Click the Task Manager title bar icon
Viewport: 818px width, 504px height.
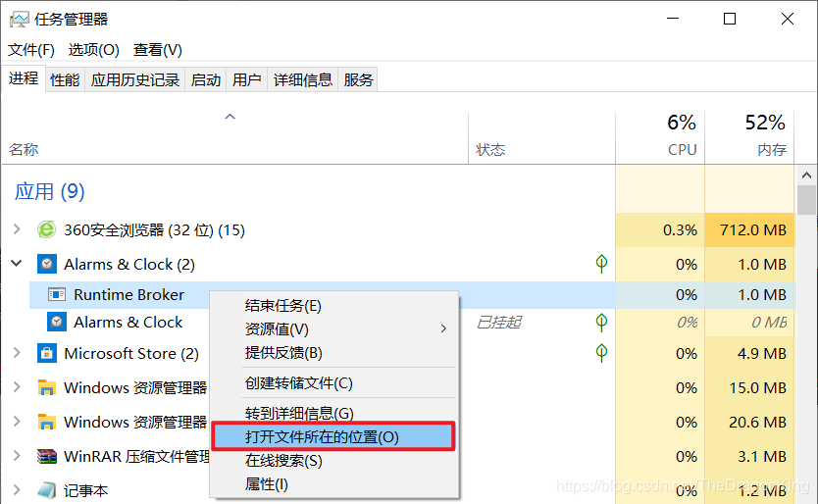click(19, 20)
